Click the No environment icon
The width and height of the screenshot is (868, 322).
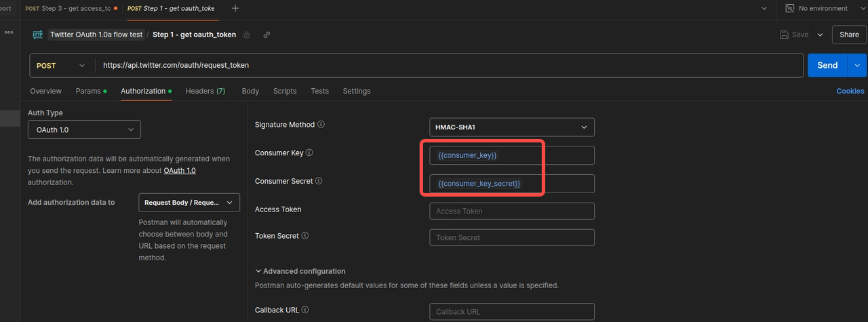(x=789, y=8)
